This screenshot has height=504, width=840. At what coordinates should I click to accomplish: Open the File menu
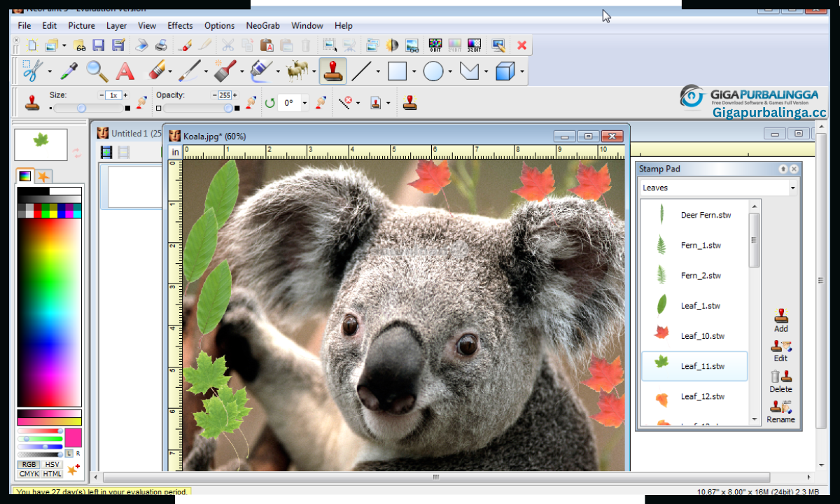[24, 25]
